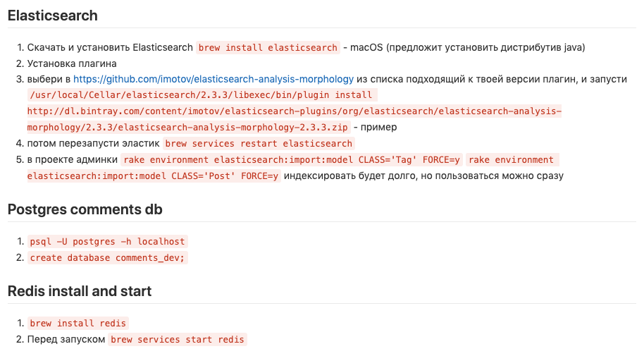Click the brew services restart elasticsearch code

click(259, 144)
